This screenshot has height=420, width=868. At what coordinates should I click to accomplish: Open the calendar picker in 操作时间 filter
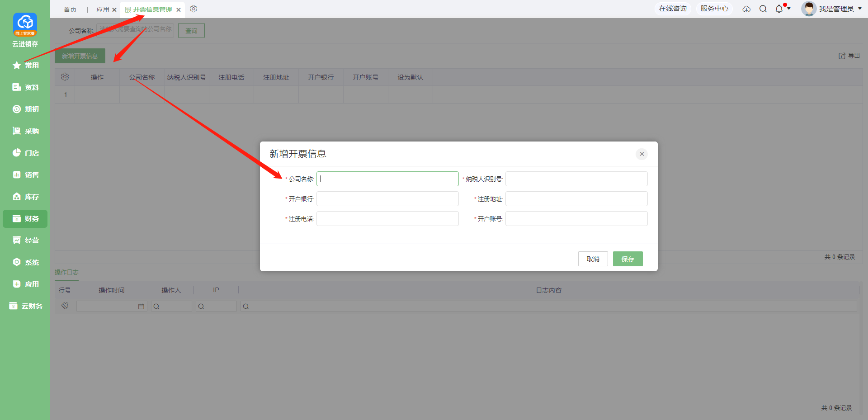pyautogui.click(x=141, y=307)
